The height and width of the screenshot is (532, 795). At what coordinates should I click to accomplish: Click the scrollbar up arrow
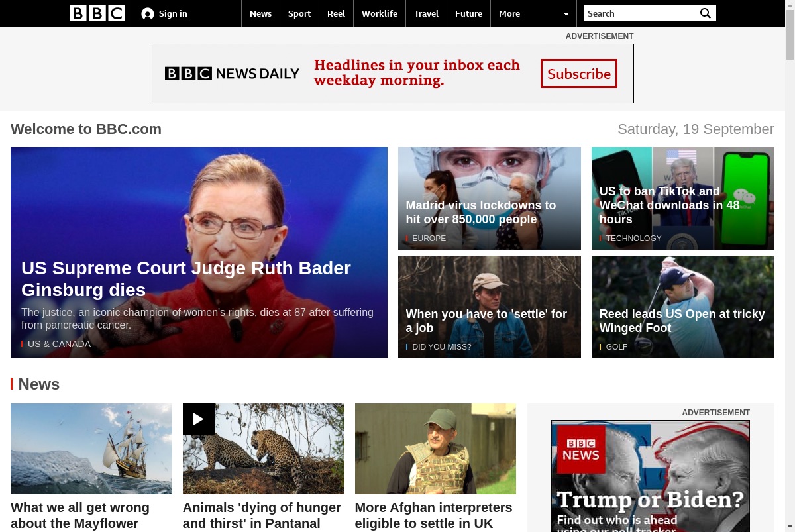(x=790, y=5)
